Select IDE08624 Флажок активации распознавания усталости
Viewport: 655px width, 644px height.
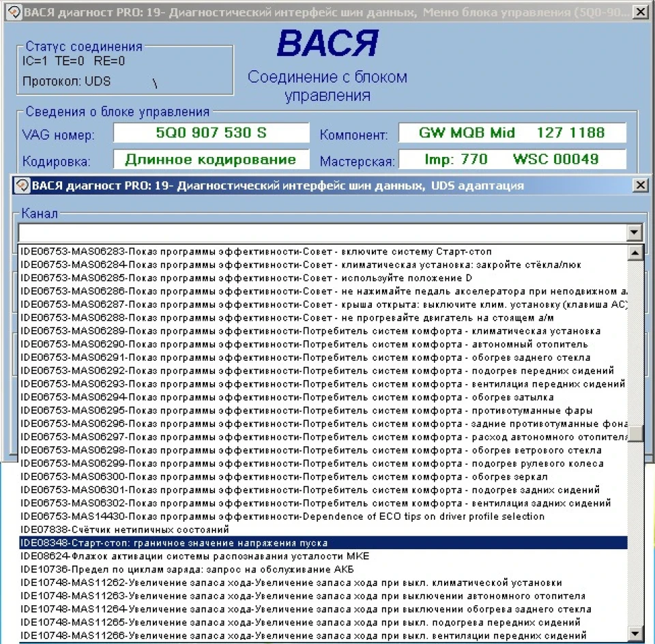click(x=323, y=556)
